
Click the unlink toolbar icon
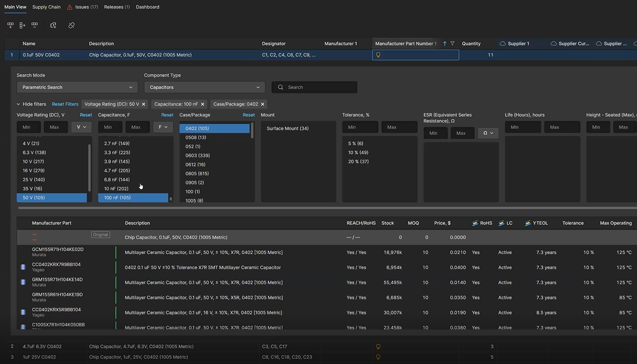tap(71, 25)
